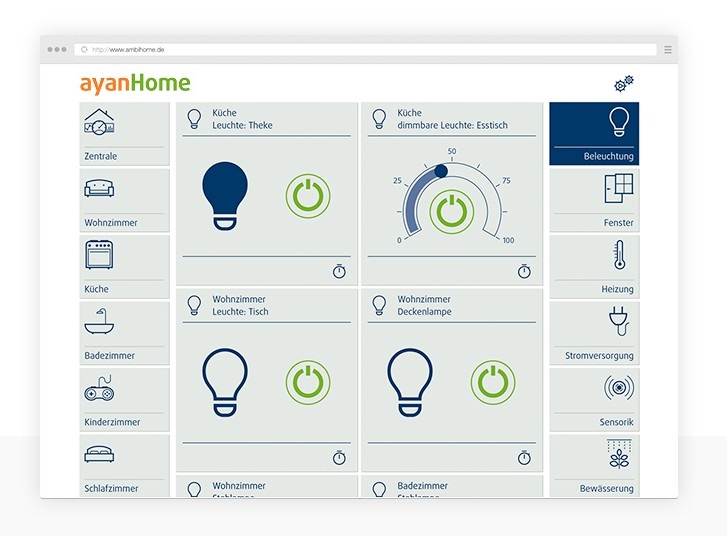727x536 pixels.
Task: Switch to Küche room label
Action: 96,289
